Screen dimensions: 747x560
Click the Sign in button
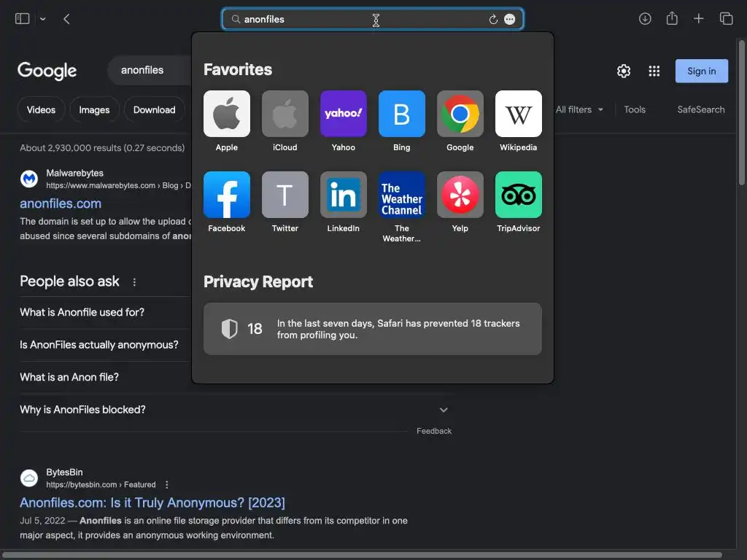(701, 71)
